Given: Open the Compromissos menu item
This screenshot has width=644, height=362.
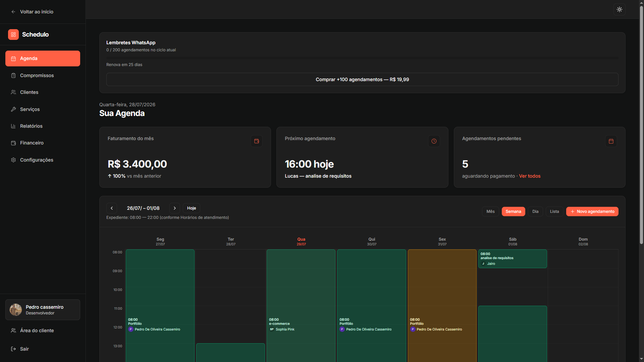Looking at the screenshot, I should [43, 75].
